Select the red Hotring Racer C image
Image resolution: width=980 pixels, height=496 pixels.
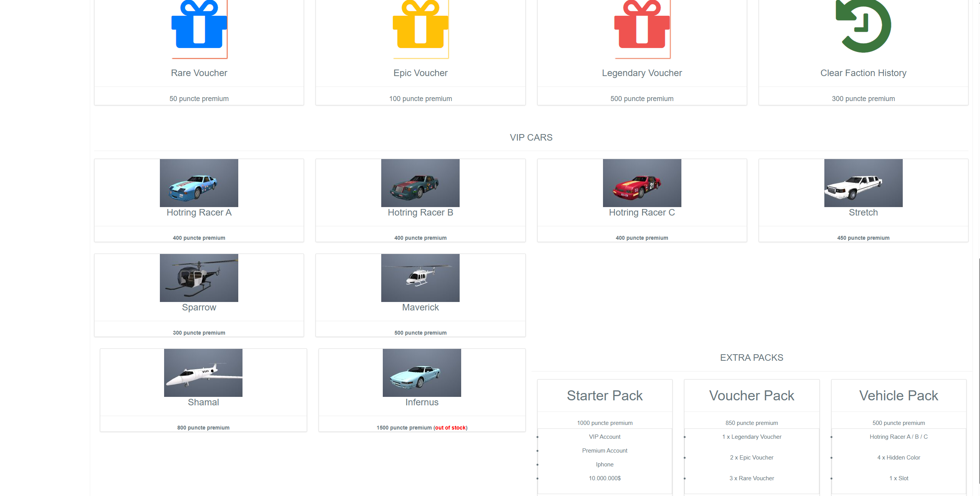[642, 183]
